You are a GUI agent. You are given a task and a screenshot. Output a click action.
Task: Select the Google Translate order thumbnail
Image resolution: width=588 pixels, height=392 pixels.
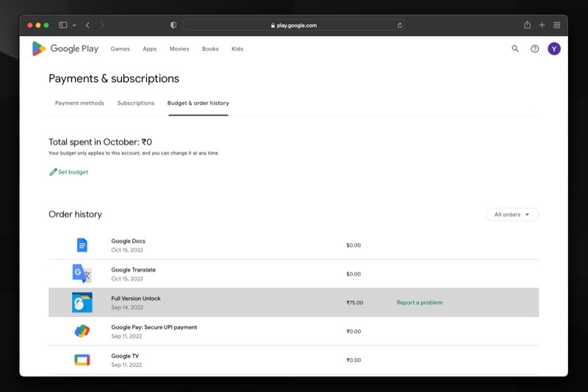point(82,274)
